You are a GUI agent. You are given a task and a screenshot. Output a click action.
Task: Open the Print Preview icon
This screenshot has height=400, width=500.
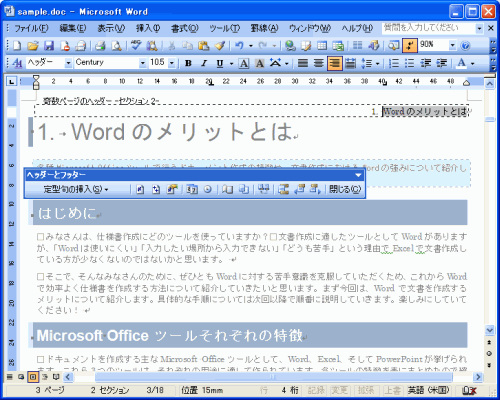tap(116, 45)
